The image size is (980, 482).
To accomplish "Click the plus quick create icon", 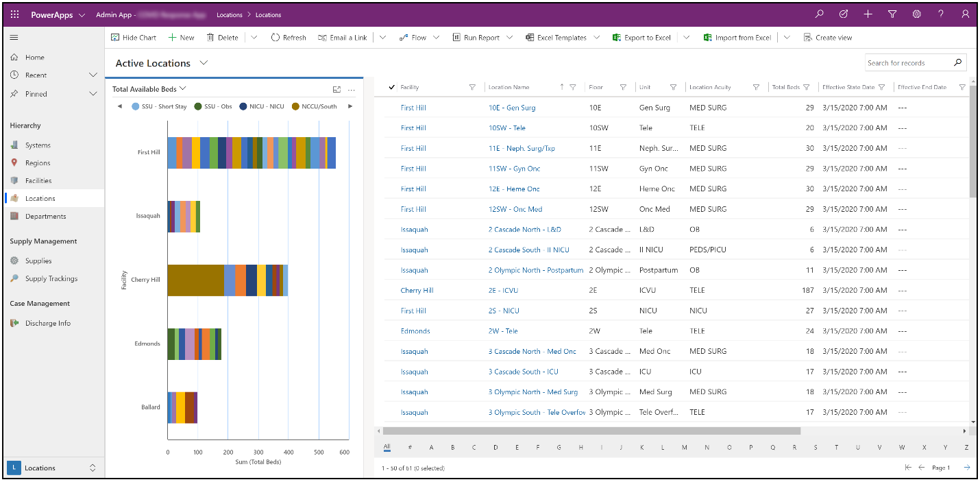I will pyautogui.click(x=868, y=14).
